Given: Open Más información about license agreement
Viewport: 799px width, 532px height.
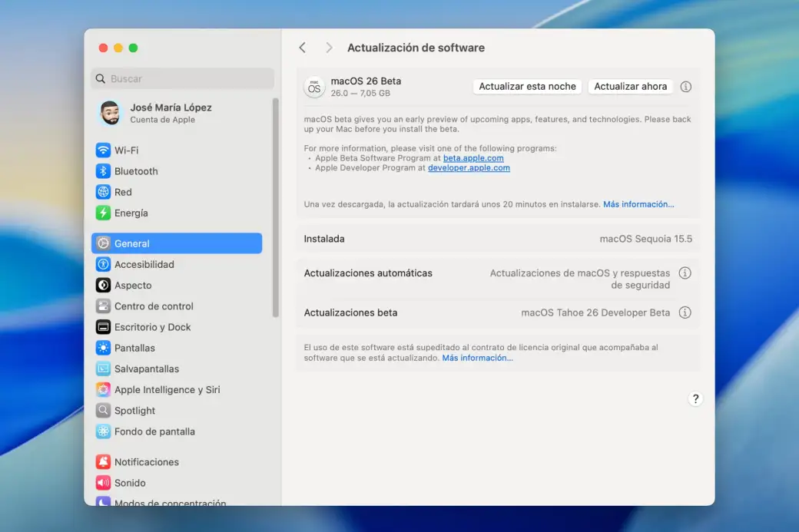Looking at the screenshot, I should click(x=477, y=358).
